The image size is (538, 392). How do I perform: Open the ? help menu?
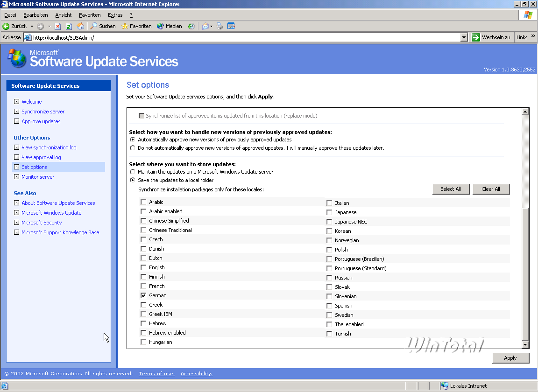click(x=131, y=15)
